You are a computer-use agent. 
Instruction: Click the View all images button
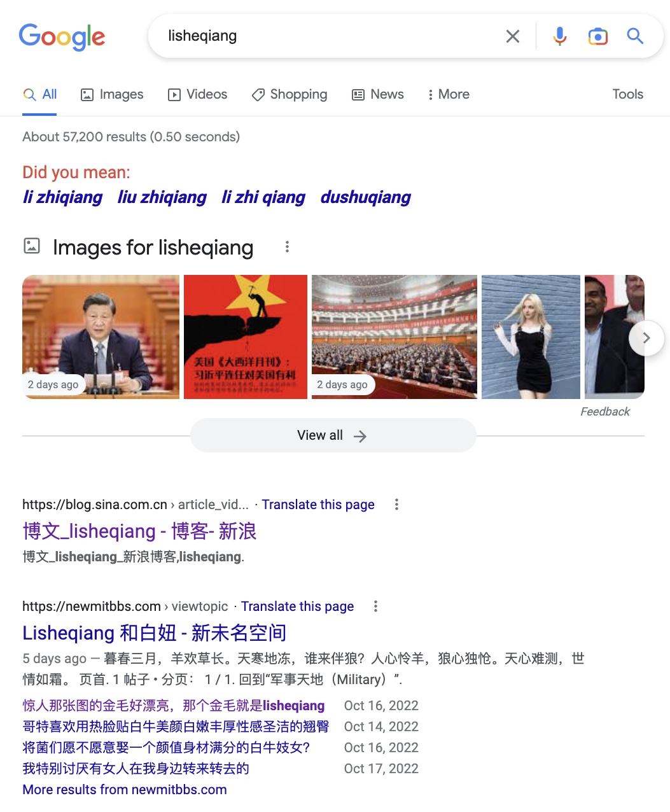(x=333, y=435)
